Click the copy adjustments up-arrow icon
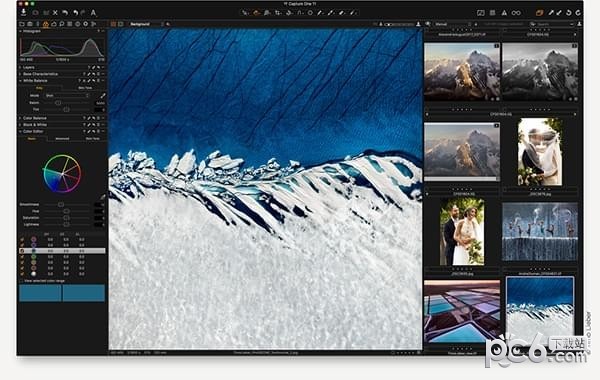The height and width of the screenshot is (380, 600). coord(551,13)
